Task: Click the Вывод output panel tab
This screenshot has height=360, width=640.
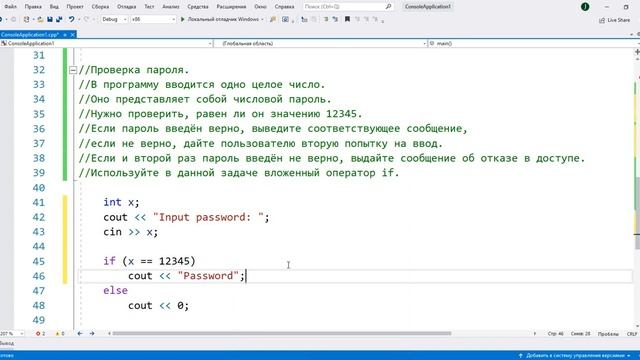Action: point(7,344)
